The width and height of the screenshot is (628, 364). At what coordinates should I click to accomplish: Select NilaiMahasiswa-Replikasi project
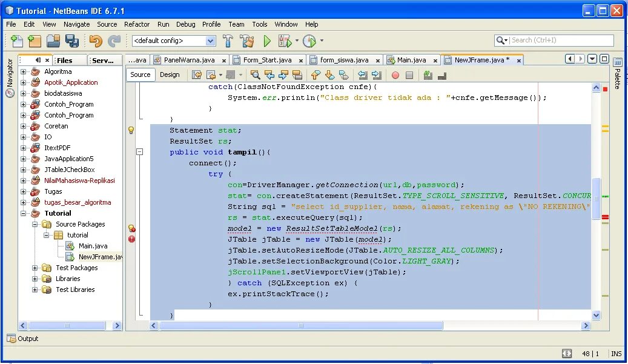coord(79,180)
